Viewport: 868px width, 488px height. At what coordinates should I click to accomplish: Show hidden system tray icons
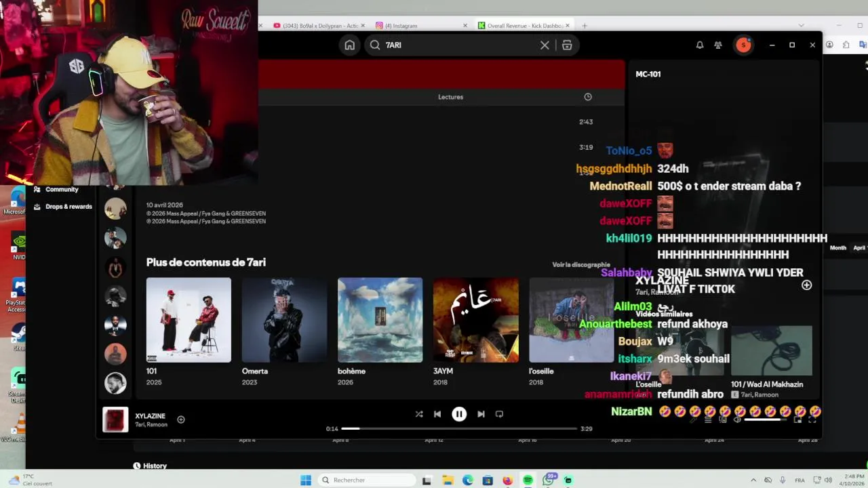click(x=753, y=481)
